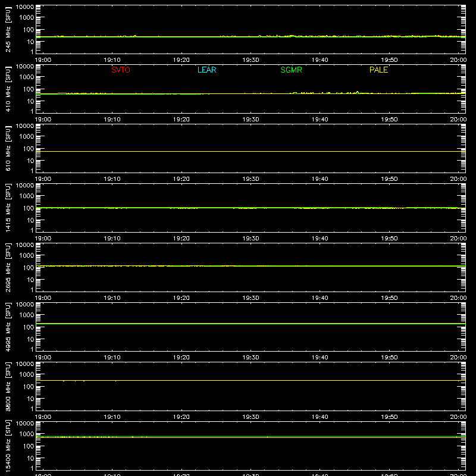Click the cyan LEAR station legend label

(x=206, y=70)
